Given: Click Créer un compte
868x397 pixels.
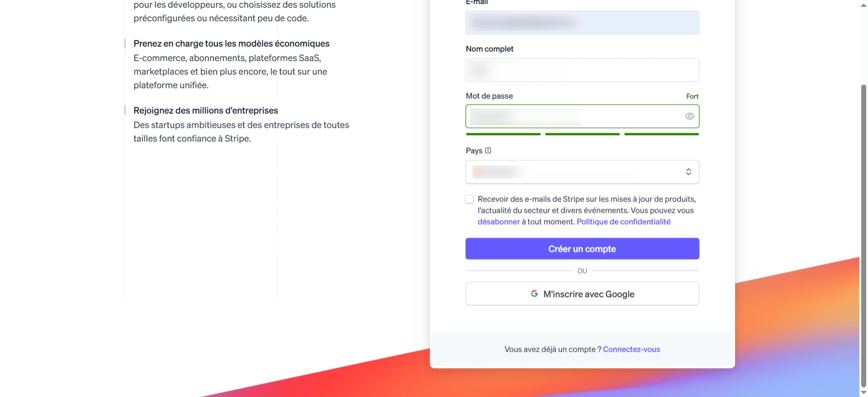Looking at the screenshot, I should pos(582,248).
